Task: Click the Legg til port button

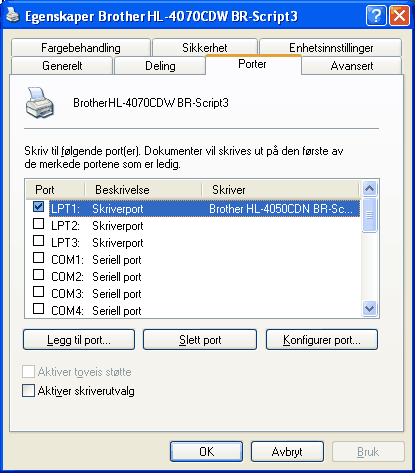Action: point(79,340)
